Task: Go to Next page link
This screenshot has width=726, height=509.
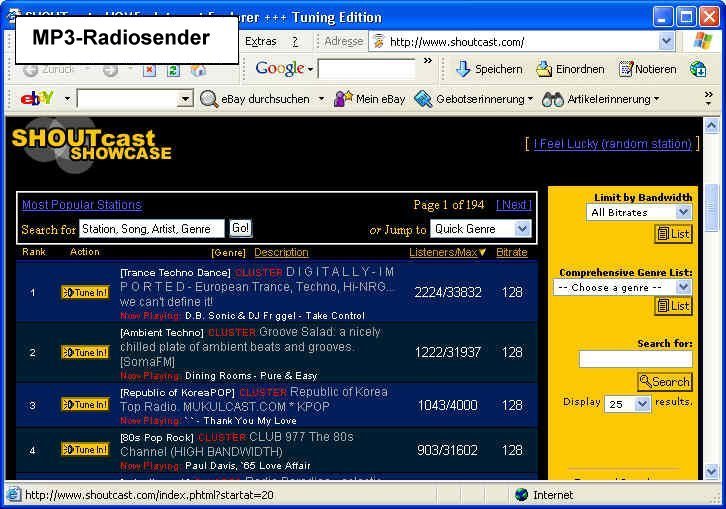Action: 514,205
